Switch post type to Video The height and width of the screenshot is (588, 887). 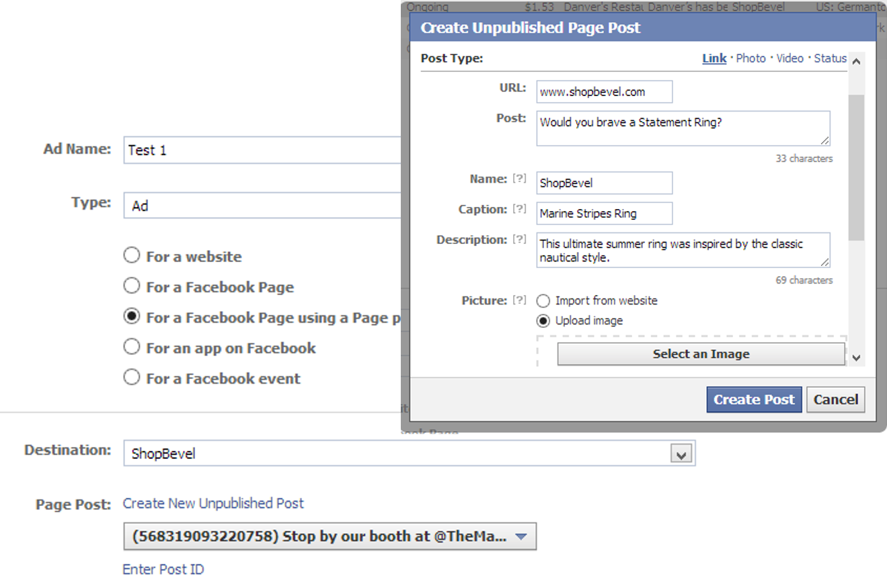coord(789,58)
